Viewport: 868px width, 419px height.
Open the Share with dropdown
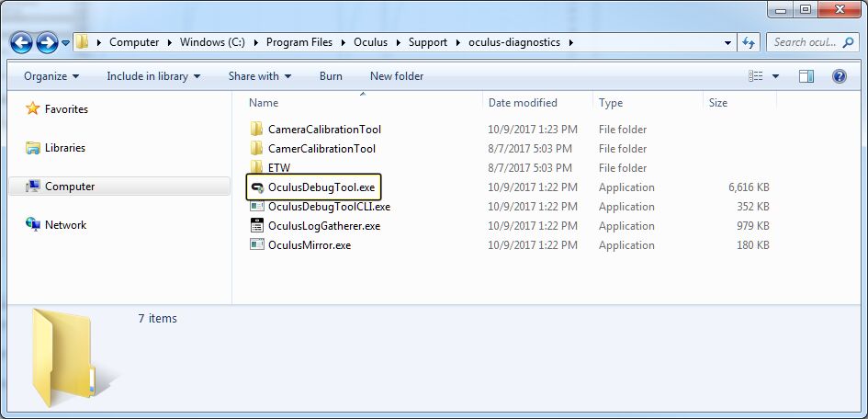point(259,76)
